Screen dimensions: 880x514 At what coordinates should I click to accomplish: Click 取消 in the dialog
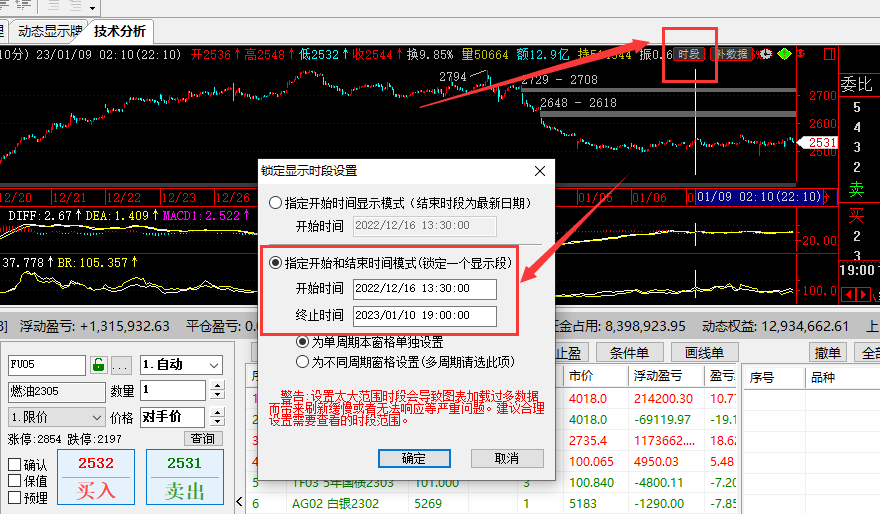[x=507, y=458]
